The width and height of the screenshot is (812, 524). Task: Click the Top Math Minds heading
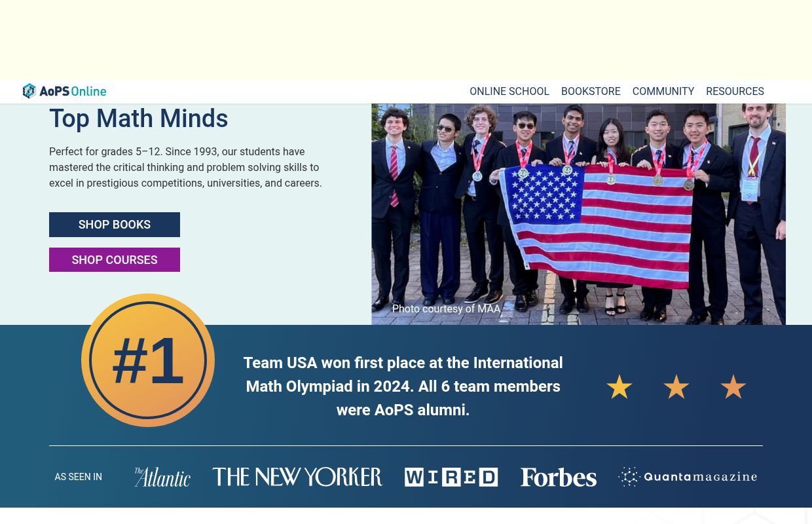[x=139, y=119]
